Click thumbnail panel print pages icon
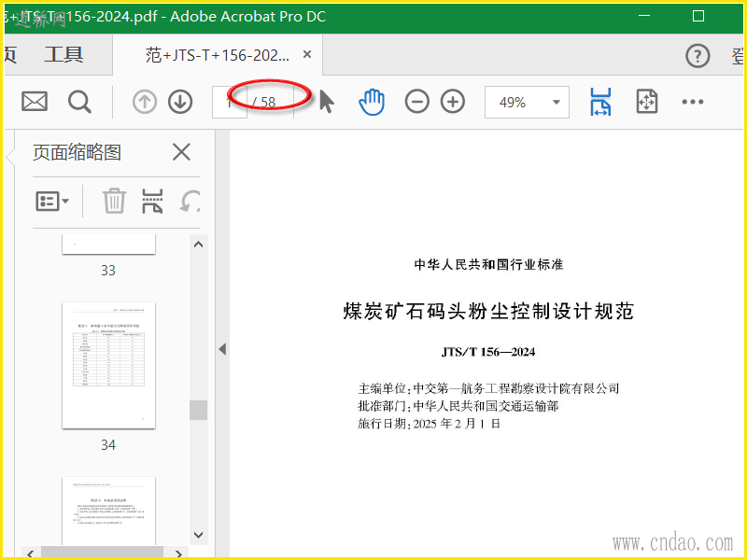This screenshot has height=560, width=747. (x=152, y=201)
